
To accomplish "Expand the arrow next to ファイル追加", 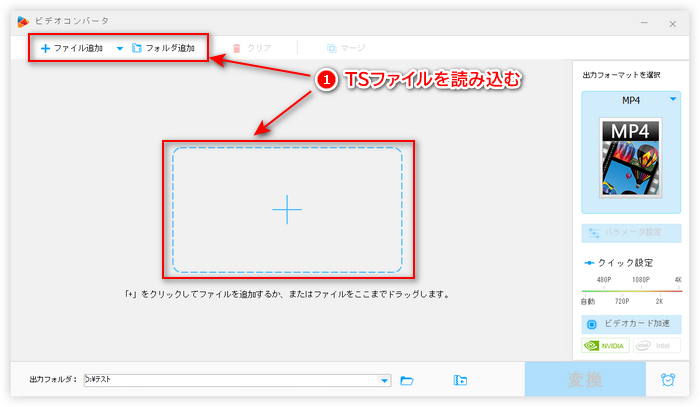I will click(120, 48).
